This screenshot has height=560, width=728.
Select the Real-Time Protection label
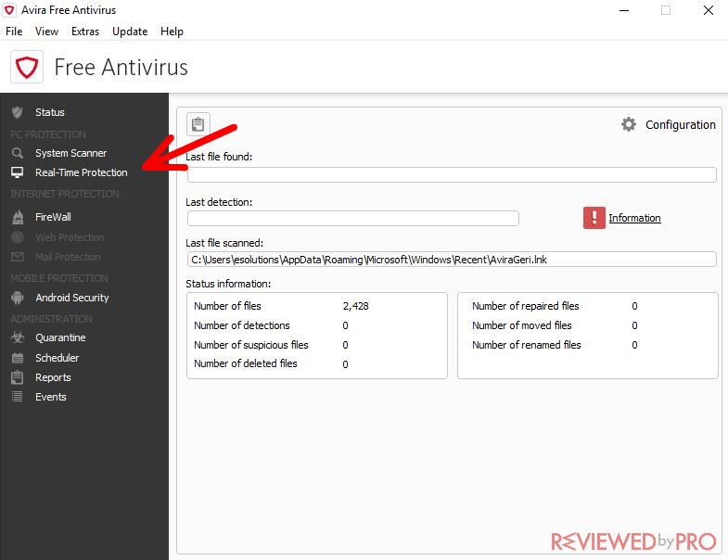(x=82, y=172)
